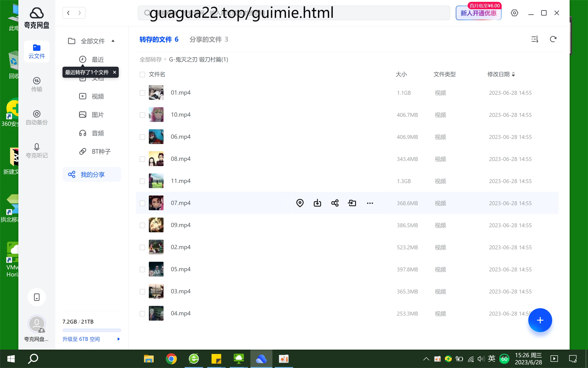Open 夸克听记 voice notes section

pyautogui.click(x=37, y=151)
